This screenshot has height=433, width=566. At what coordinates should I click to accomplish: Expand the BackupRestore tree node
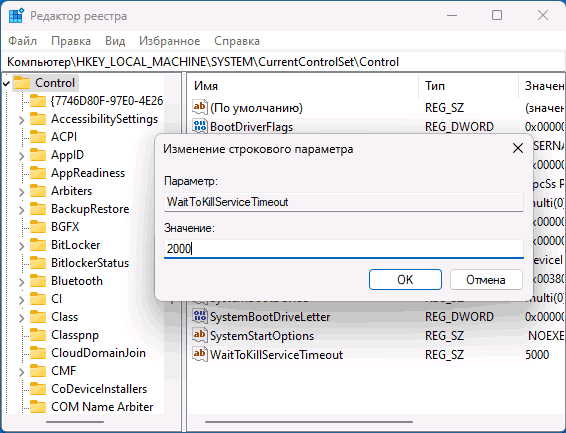pyautogui.click(x=22, y=209)
